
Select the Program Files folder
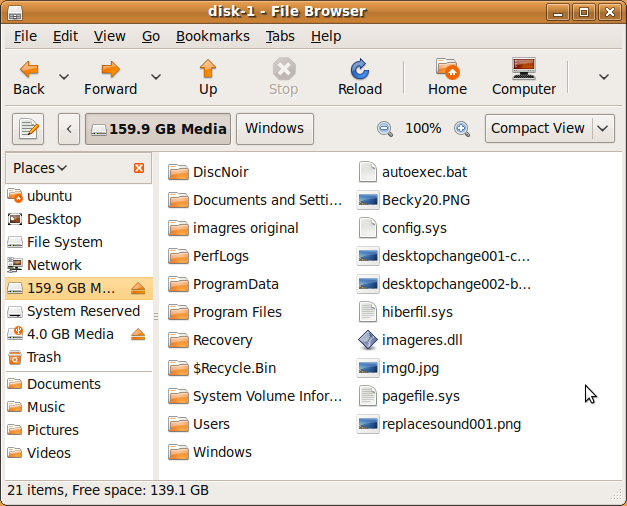(236, 312)
